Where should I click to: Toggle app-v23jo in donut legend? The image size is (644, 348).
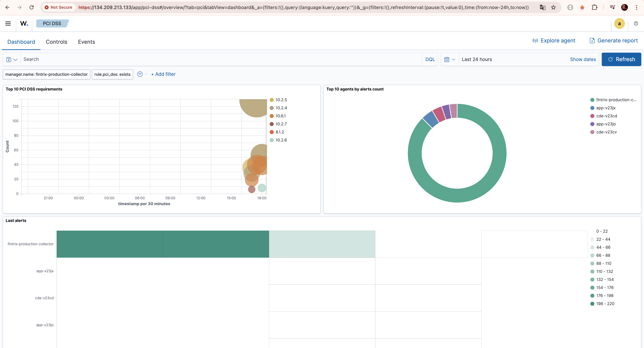click(x=603, y=124)
